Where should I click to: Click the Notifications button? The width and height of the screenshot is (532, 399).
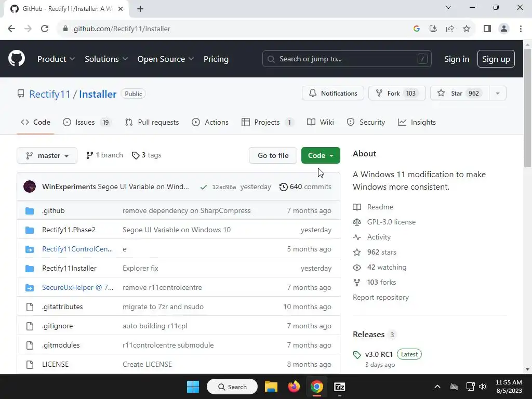333,94
